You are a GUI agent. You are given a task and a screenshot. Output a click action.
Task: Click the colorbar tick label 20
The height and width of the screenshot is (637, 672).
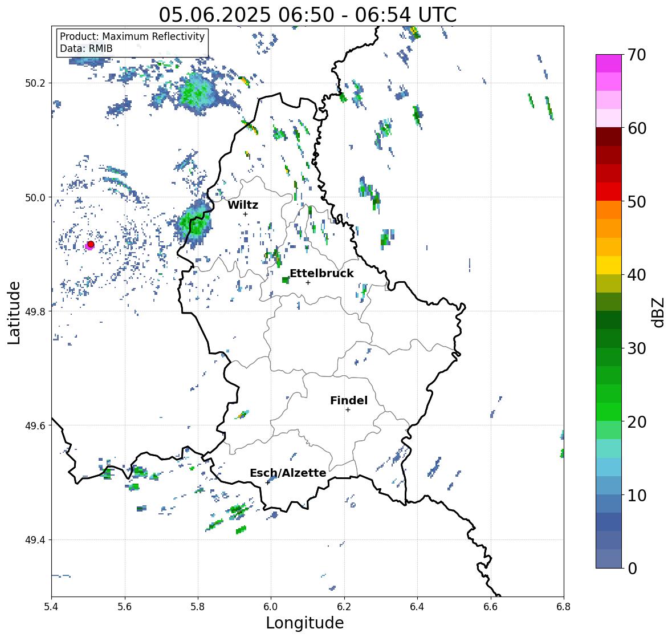tap(637, 421)
